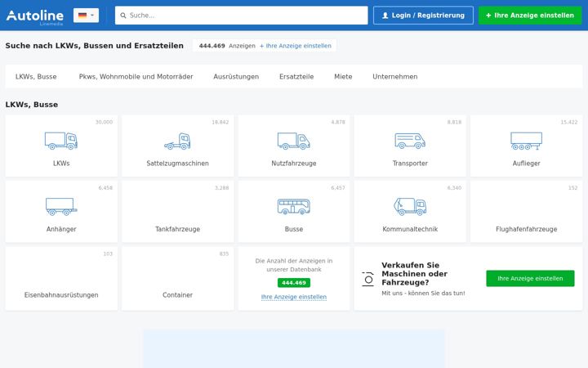Open the Flughafenfahrzeuge category
The height and width of the screenshot is (368, 588).
(526, 229)
